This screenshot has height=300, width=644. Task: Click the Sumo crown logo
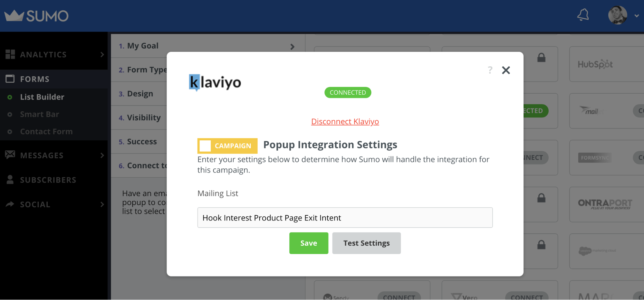tap(36, 15)
